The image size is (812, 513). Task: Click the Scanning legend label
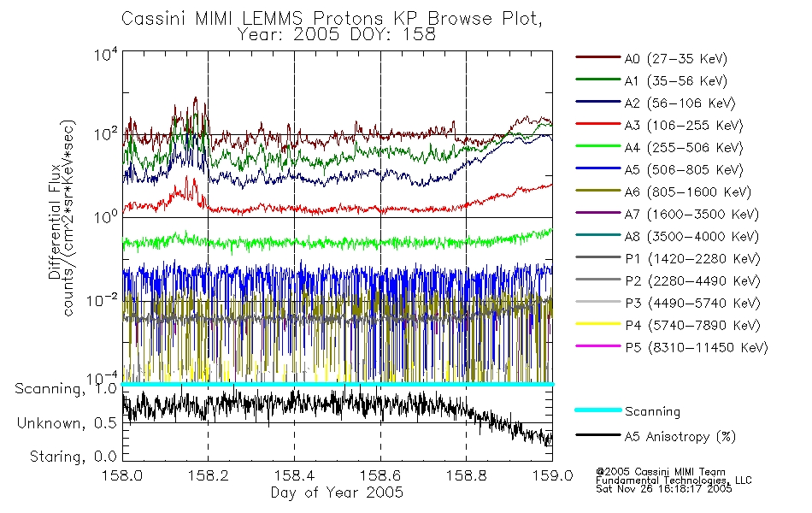tap(652, 412)
